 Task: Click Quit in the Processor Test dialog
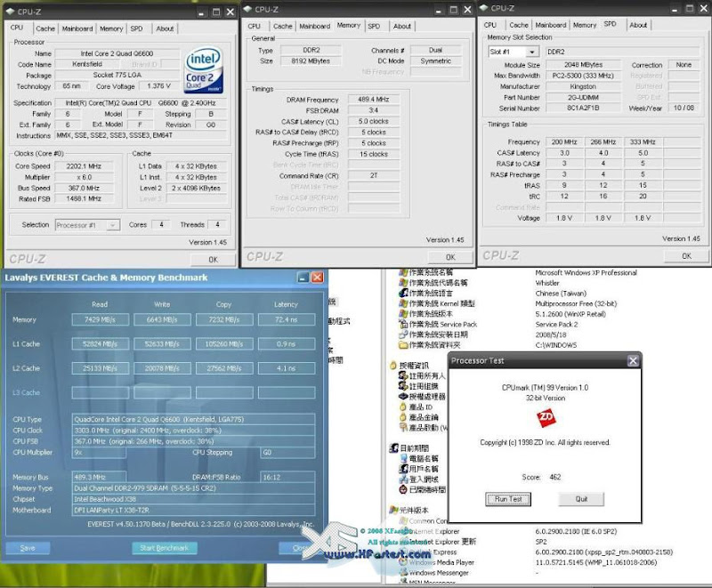[x=581, y=499]
